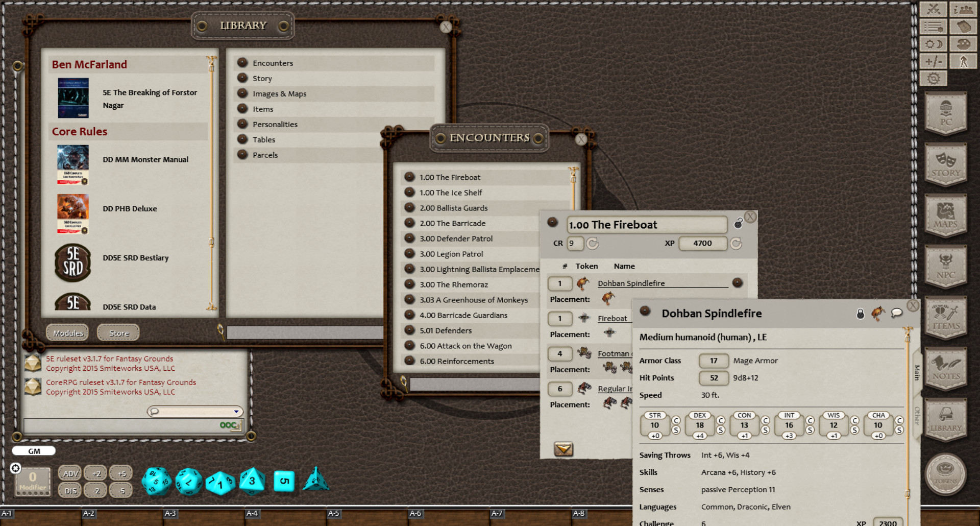
Task: Open the Options gear icon
Action: coord(934,78)
